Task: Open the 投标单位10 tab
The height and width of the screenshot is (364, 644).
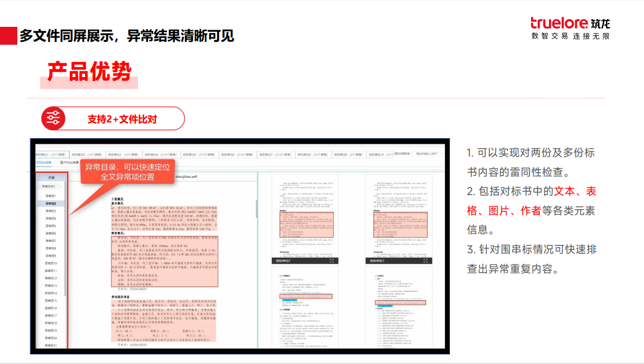Action: pyautogui.click(x=381, y=154)
